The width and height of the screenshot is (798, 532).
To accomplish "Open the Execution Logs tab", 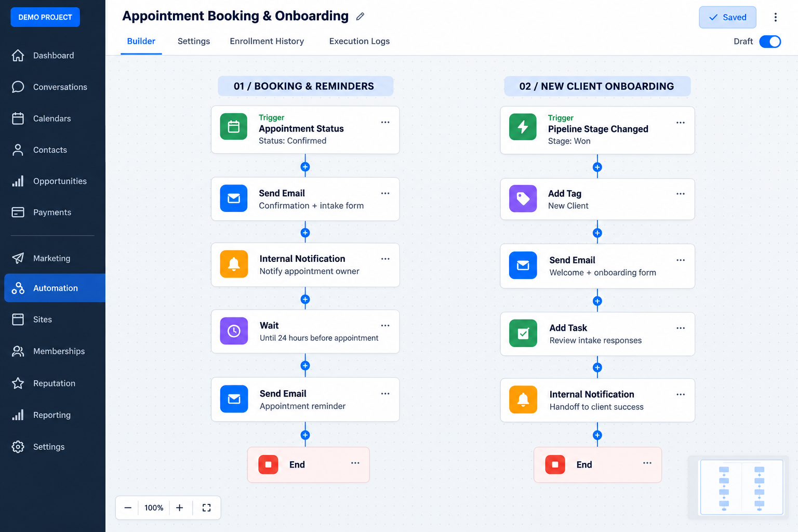I will pos(360,42).
